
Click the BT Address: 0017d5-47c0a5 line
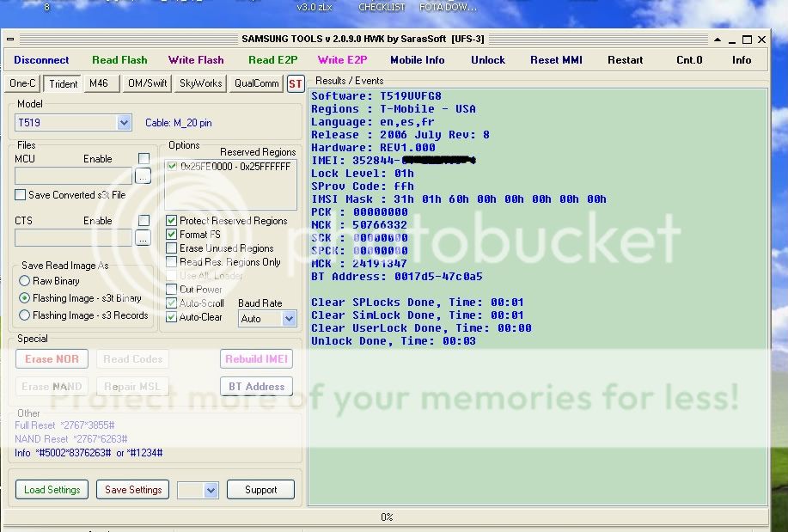(396, 277)
